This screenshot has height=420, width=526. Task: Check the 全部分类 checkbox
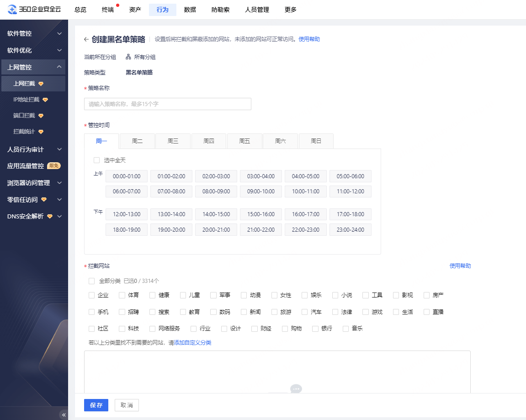point(91,281)
